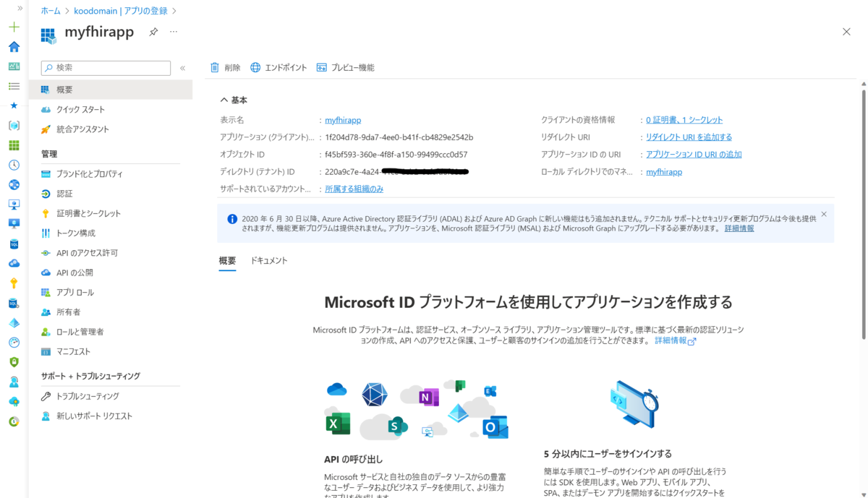
Task: Click the green plus create resource icon
Action: pos(14,27)
